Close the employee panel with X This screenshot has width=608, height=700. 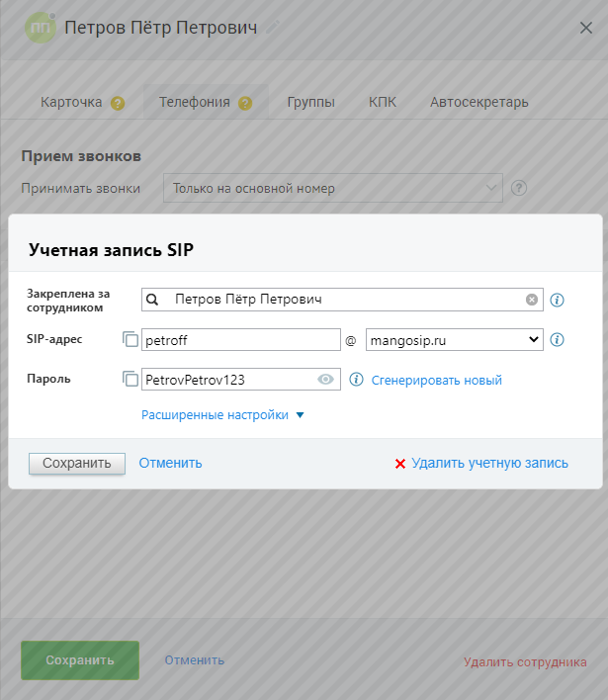585,28
